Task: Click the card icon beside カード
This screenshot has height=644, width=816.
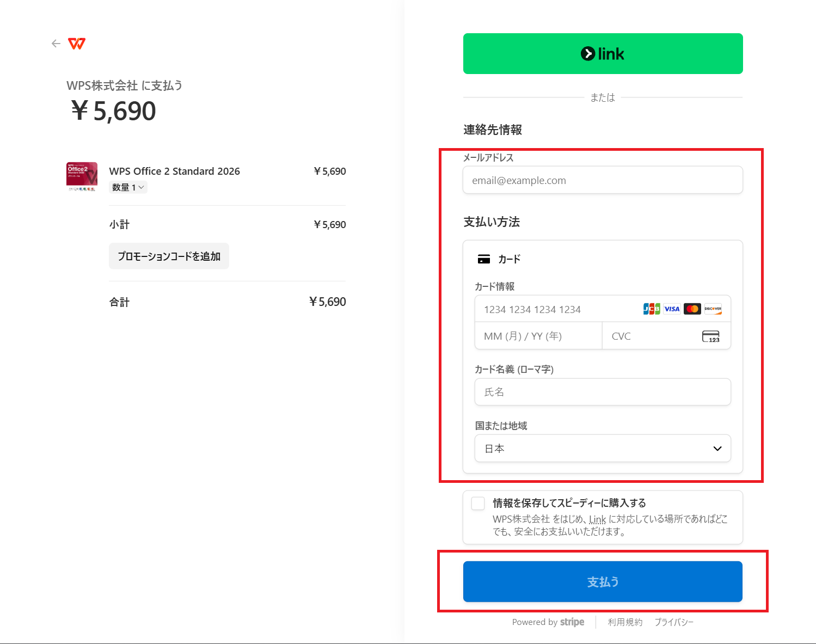Action: [483, 259]
